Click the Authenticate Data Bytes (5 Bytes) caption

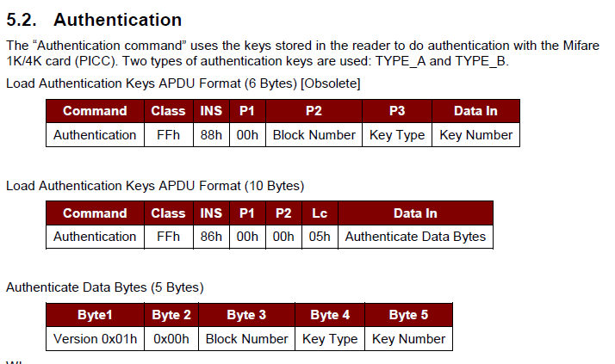[x=105, y=287]
